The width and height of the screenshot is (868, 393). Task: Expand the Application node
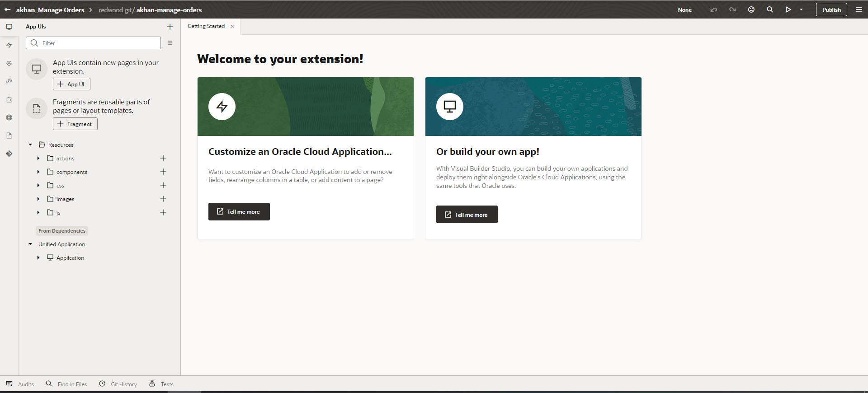[x=38, y=257]
